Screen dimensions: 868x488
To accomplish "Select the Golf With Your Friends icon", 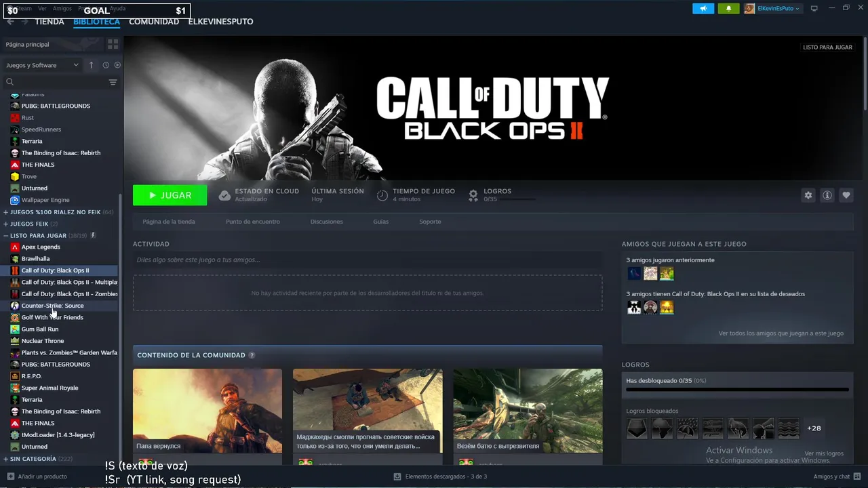I will click(15, 317).
